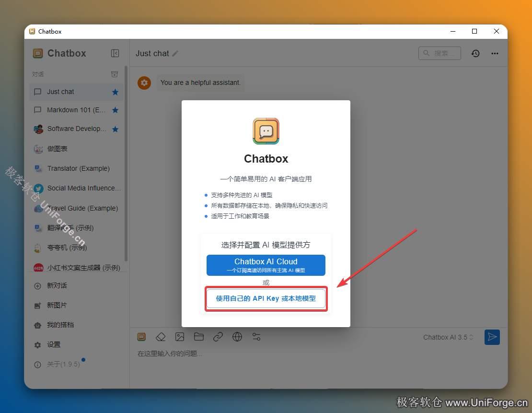The height and width of the screenshot is (413, 532).
Task: Open Travel Guide (Example) conversation
Action: (x=77, y=208)
